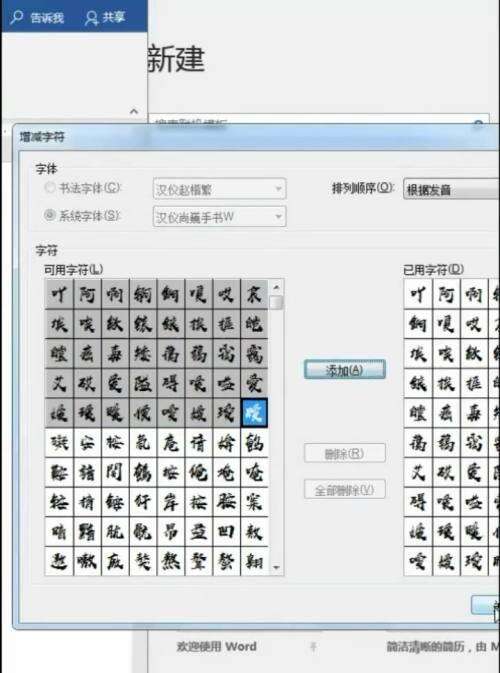
Task: Select 案 in the available characters list
Action: [254, 502]
